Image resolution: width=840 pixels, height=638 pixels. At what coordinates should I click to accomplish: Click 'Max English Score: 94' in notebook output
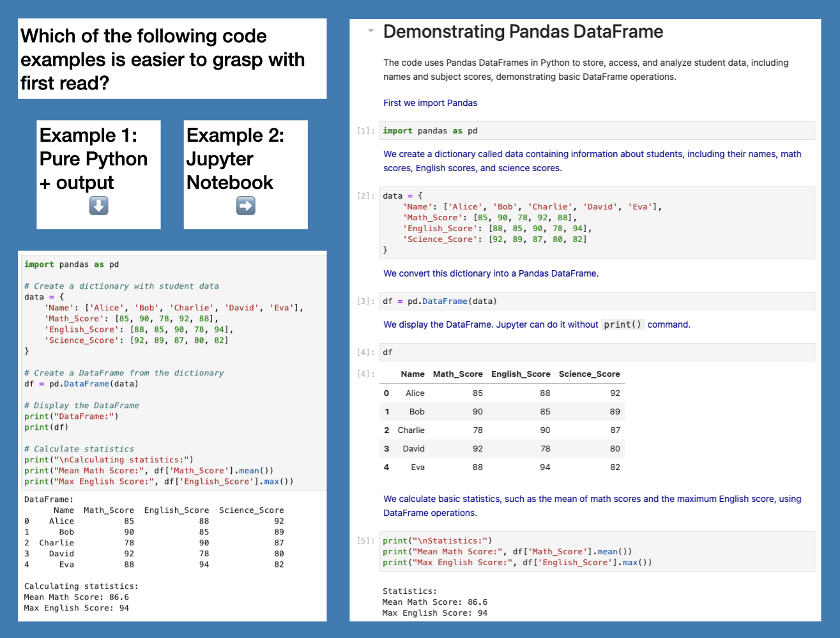(435, 613)
